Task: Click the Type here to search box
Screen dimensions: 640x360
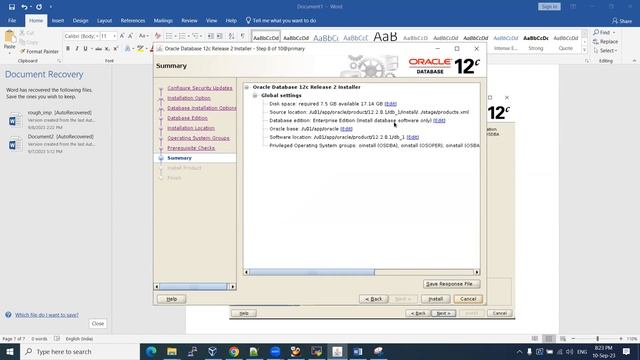Action: 79,351
